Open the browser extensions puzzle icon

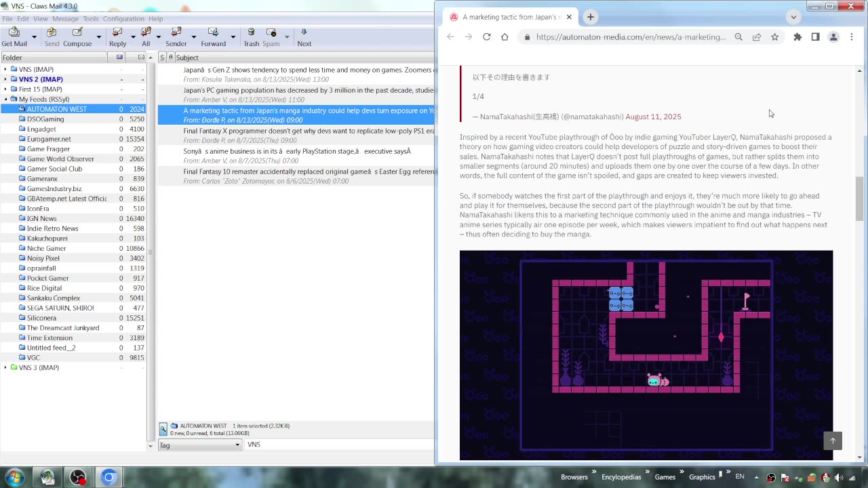pos(797,37)
